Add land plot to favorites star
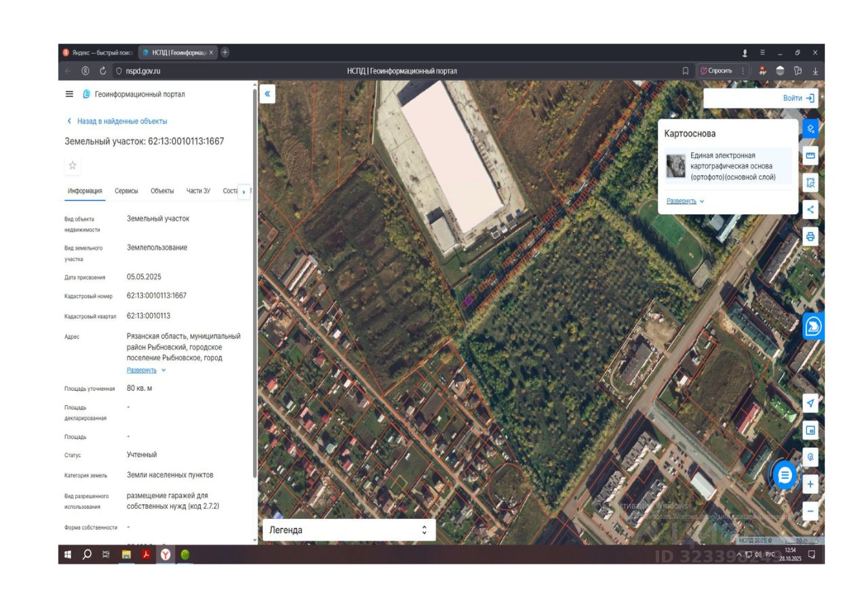868x614 pixels. 73,165
